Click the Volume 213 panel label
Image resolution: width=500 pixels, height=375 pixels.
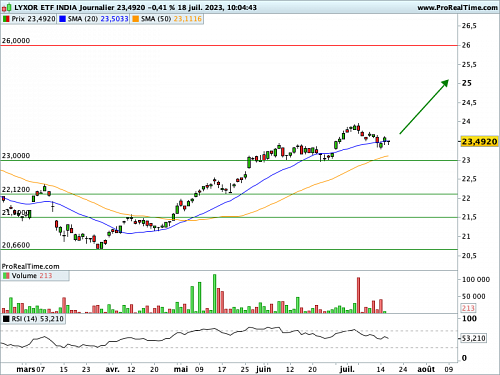tap(32, 276)
